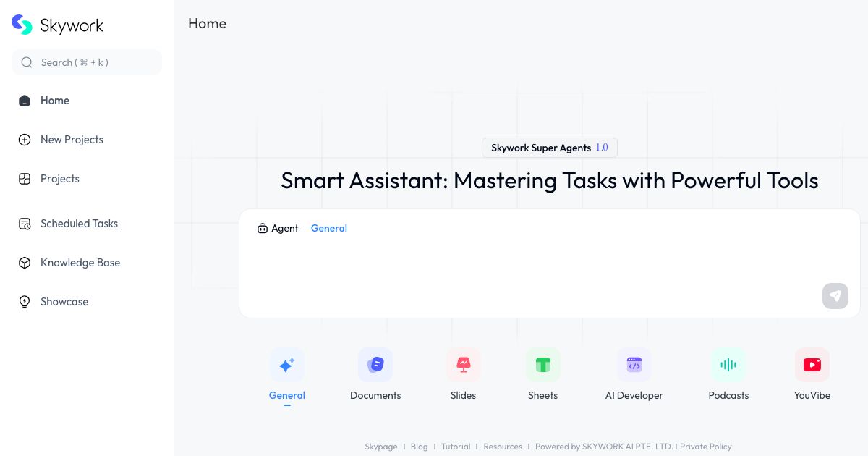Choose the Podcasts waveform icon
The image size is (868, 456).
pyautogui.click(x=728, y=365)
